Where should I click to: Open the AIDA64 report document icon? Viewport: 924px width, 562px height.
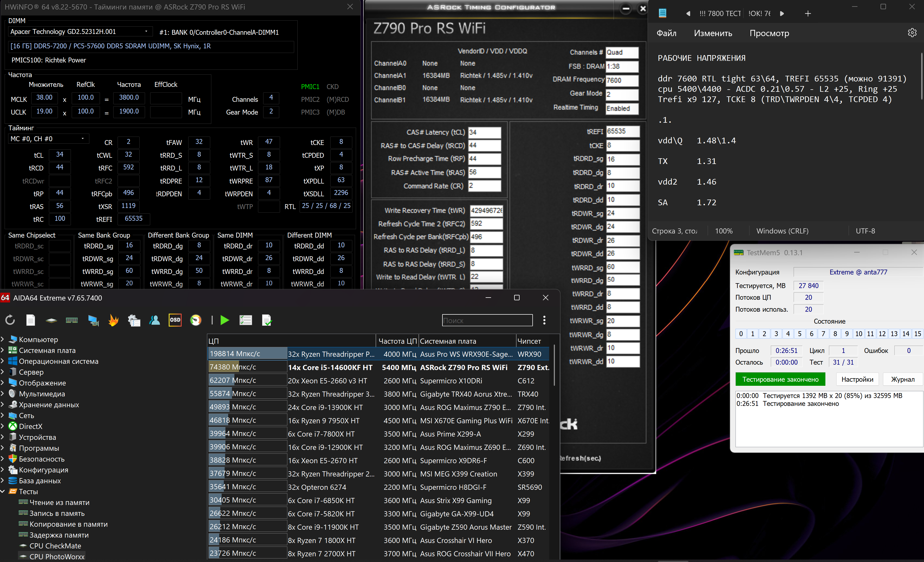[x=31, y=320]
